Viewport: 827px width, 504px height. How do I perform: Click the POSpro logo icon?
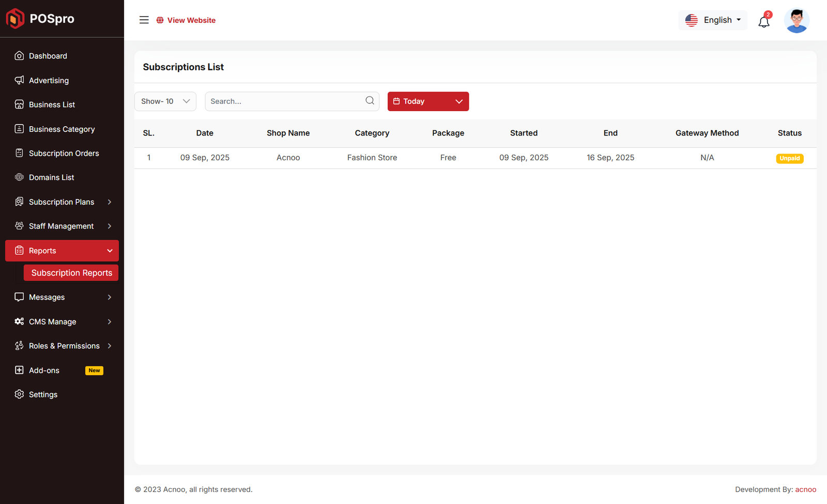coord(15,19)
